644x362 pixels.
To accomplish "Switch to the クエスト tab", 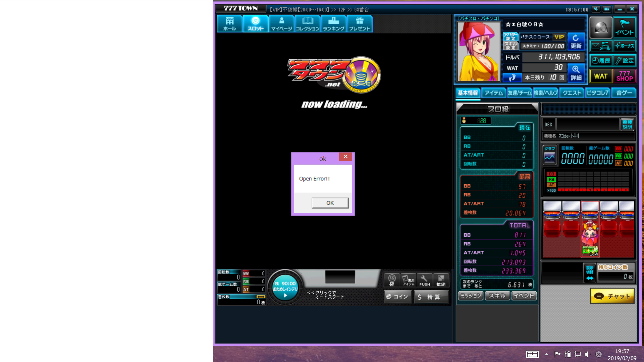I will pyautogui.click(x=572, y=93).
